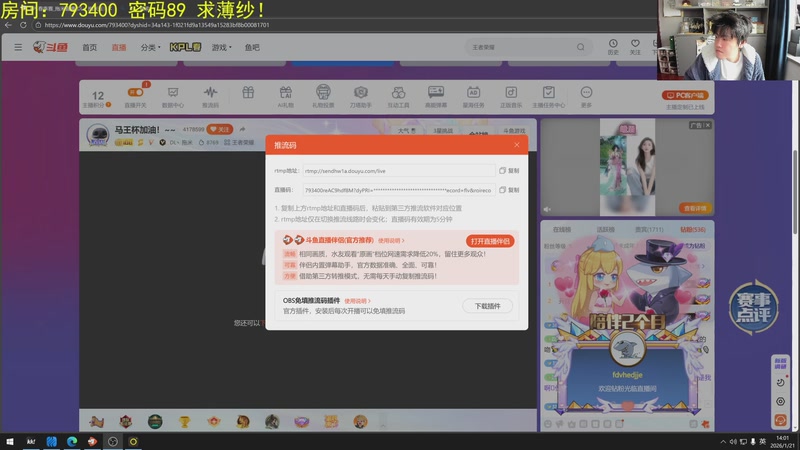800x450 pixels.
Task: Click the 斗鱼 logo
Action: click(x=50, y=47)
